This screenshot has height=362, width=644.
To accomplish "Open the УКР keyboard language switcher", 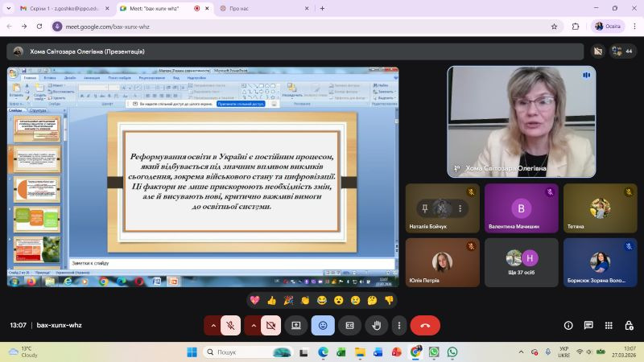I will click(x=564, y=352).
